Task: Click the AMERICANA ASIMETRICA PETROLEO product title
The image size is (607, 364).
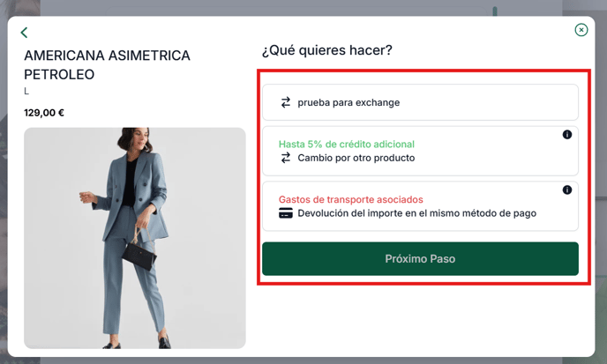Action: (x=108, y=65)
